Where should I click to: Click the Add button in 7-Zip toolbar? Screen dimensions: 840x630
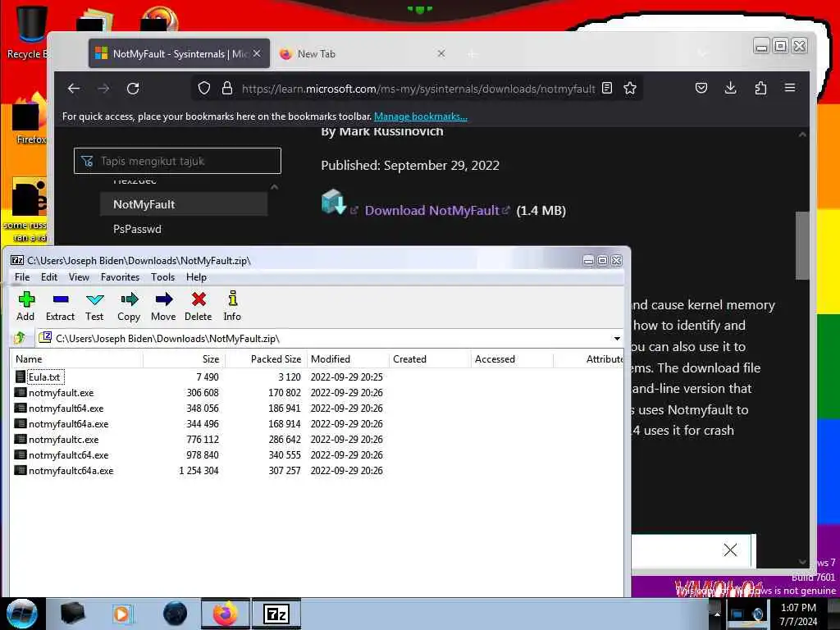coord(25,306)
